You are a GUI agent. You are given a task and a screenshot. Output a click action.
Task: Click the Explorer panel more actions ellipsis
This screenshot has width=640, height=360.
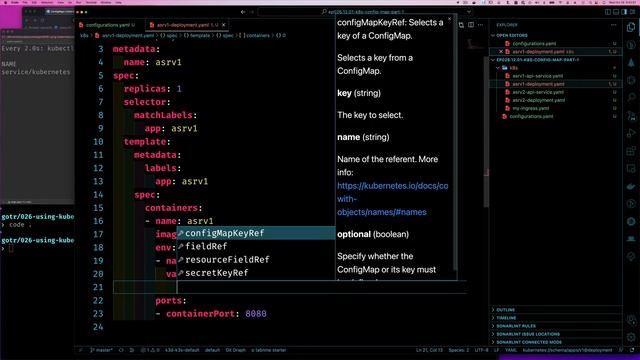[x=613, y=25]
